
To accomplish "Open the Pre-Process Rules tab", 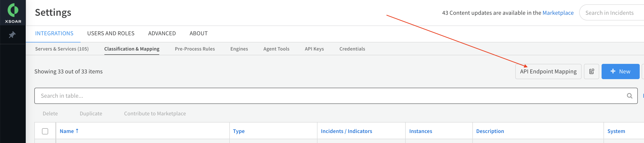I will point(195,49).
